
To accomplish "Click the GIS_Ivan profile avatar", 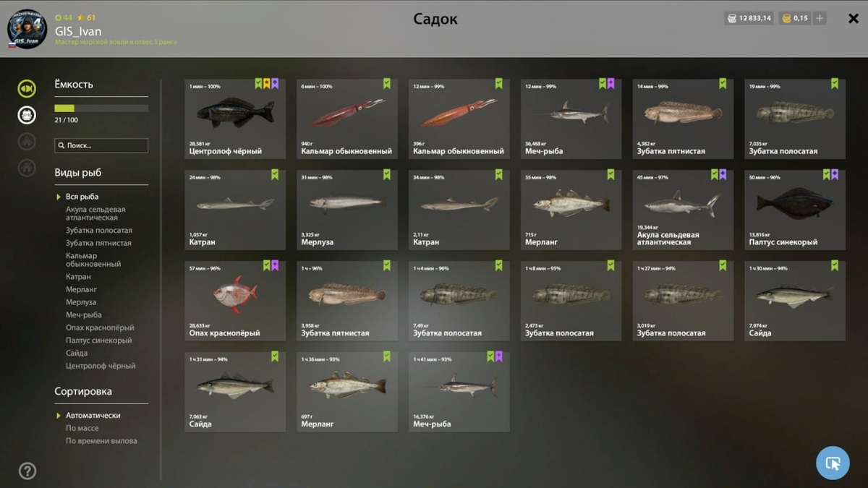I will (x=27, y=29).
